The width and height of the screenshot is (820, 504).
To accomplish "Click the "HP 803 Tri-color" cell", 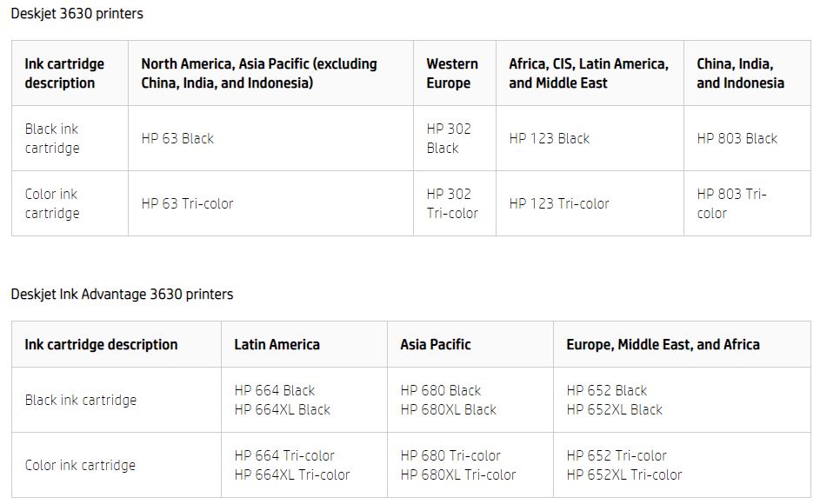I will click(x=731, y=203).
